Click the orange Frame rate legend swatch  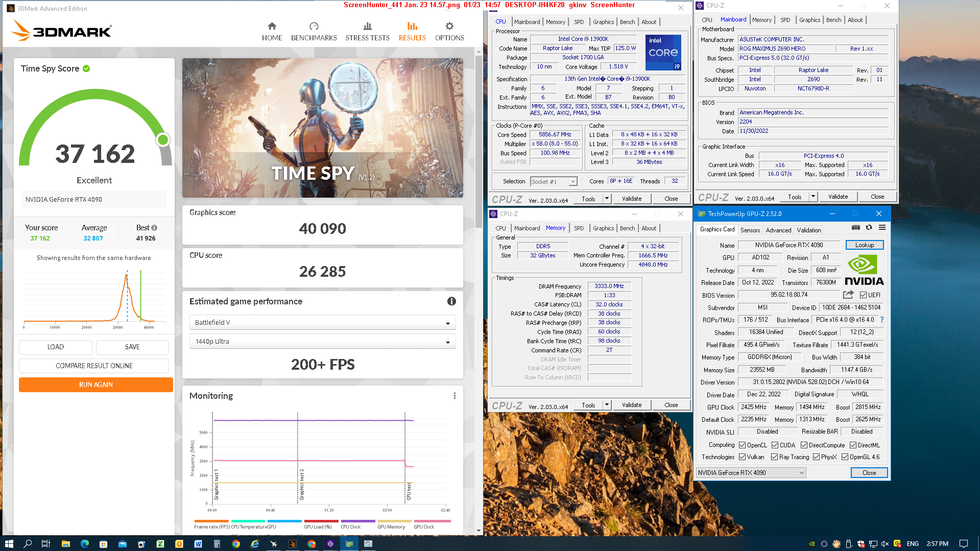[211, 521]
